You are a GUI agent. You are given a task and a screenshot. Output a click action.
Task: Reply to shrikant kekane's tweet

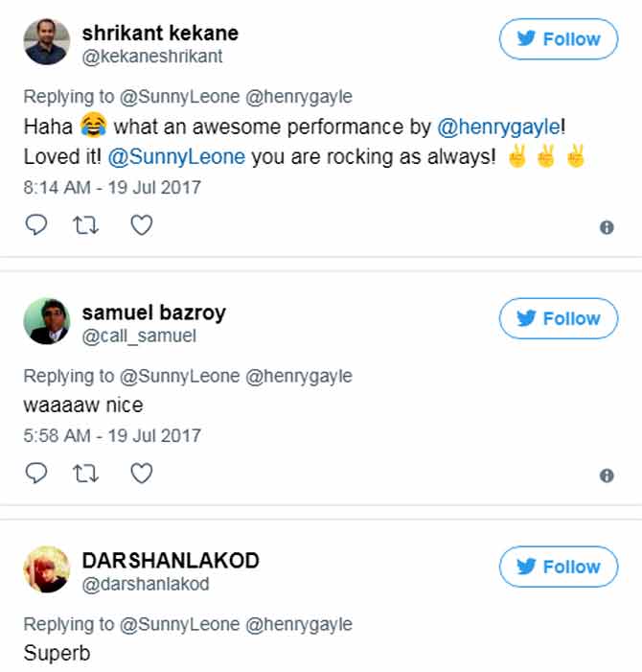coord(35,225)
